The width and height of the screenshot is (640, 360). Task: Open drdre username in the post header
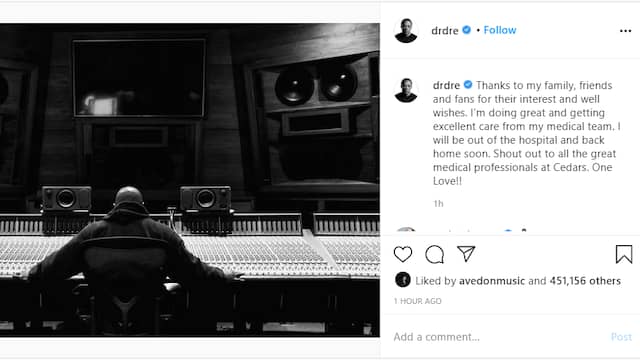click(x=445, y=31)
